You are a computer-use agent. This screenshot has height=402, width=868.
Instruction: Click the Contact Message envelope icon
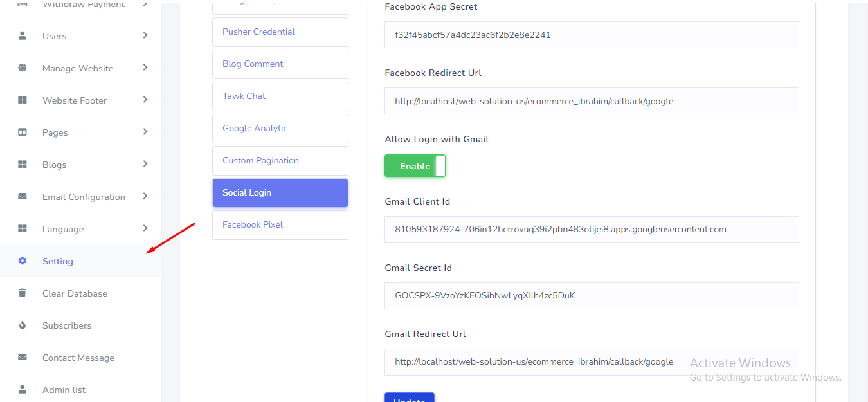pyautogui.click(x=23, y=358)
